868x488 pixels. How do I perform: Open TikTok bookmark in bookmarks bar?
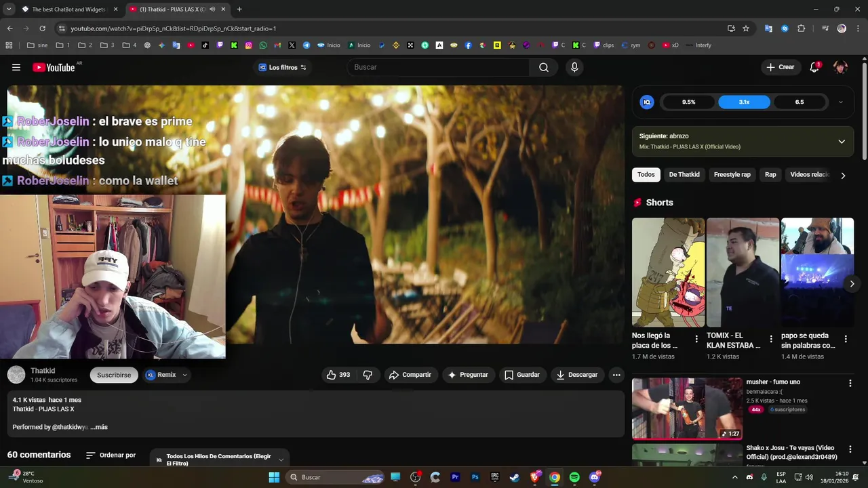coord(205,45)
